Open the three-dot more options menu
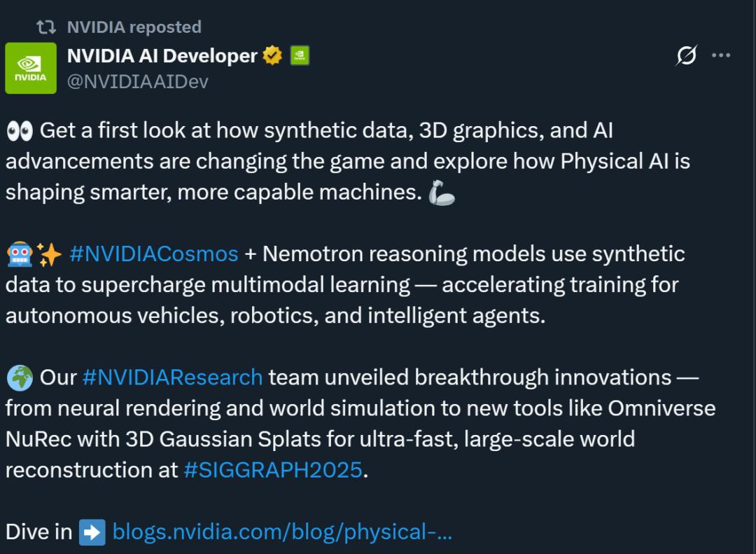This screenshot has height=554, width=756. (721, 55)
